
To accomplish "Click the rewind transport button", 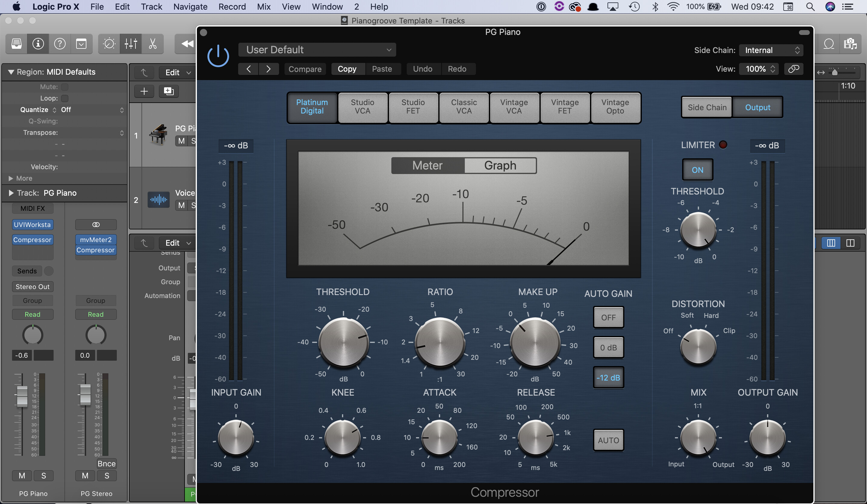I will click(187, 44).
